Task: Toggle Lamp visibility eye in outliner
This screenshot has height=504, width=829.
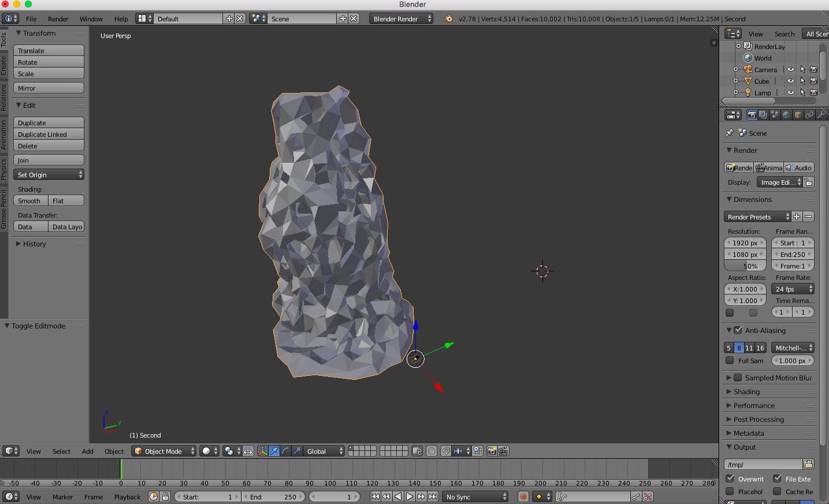Action: (x=791, y=92)
